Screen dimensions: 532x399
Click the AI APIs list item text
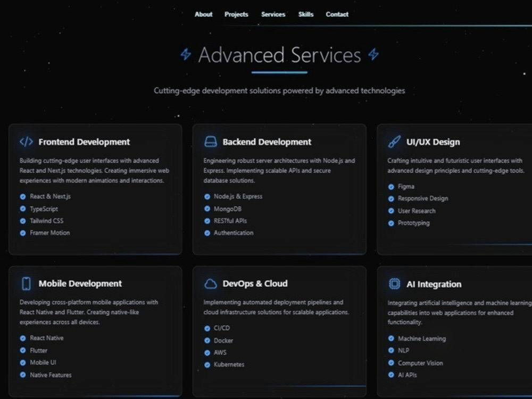(407, 375)
